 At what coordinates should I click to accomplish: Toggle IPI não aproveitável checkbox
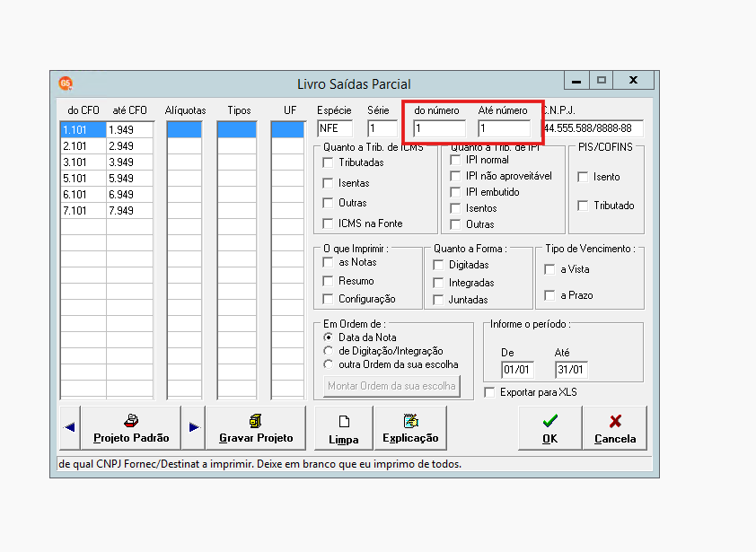point(455,176)
